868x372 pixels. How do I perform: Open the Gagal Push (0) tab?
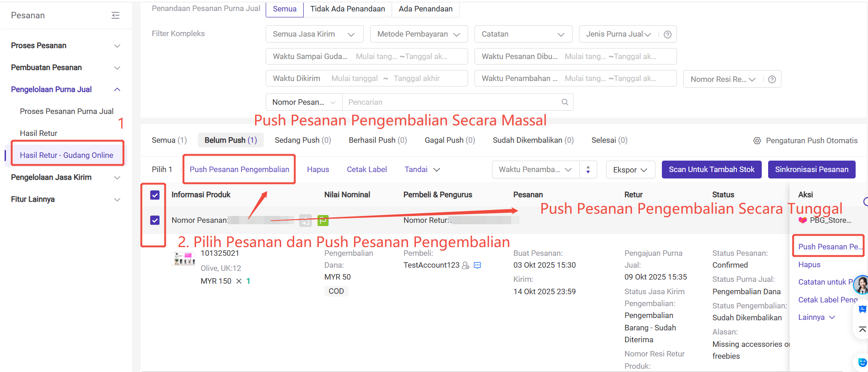(450, 140)
